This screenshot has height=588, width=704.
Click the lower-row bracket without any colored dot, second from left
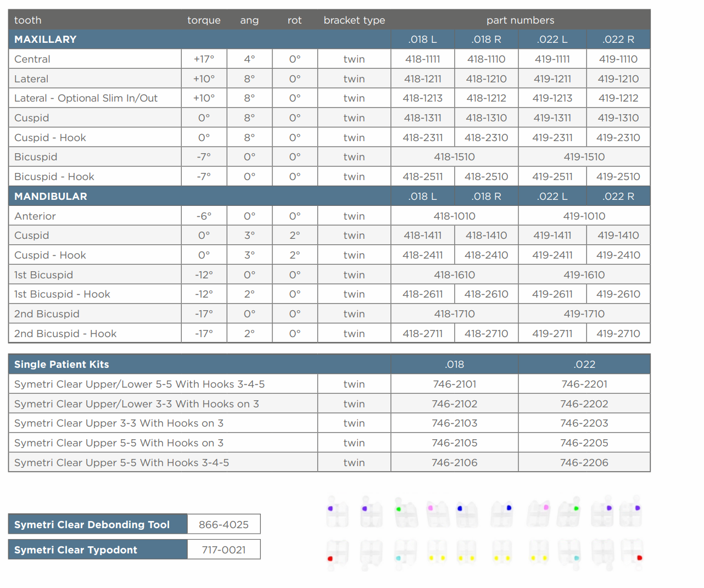tap(371, 553)
